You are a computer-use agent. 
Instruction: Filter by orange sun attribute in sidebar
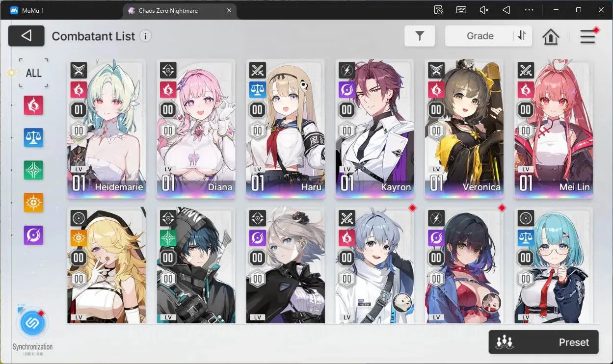pyautogui.click(x=34, y=203)
